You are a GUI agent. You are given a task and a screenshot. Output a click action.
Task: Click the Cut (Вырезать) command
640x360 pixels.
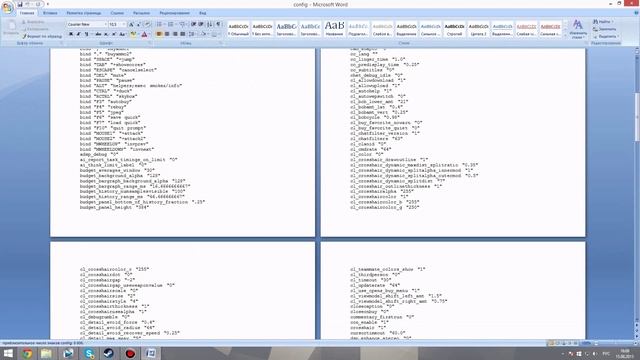pos(33,22)
